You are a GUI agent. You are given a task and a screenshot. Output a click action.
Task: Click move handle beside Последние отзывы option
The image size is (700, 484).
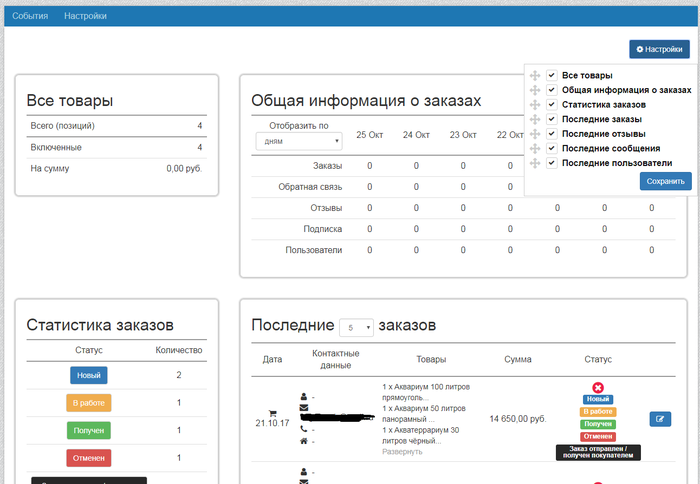pos(535,134)
